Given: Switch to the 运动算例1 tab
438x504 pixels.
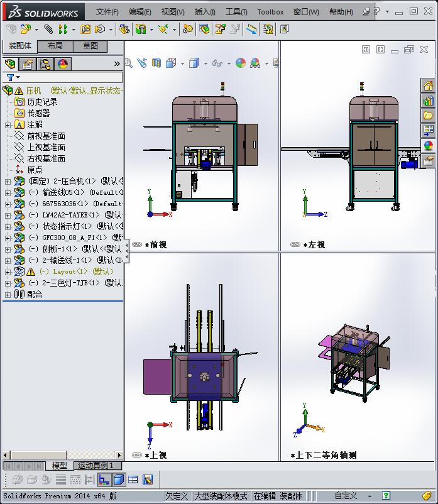Looking at the screenshot, I should [x=97, y=465].
